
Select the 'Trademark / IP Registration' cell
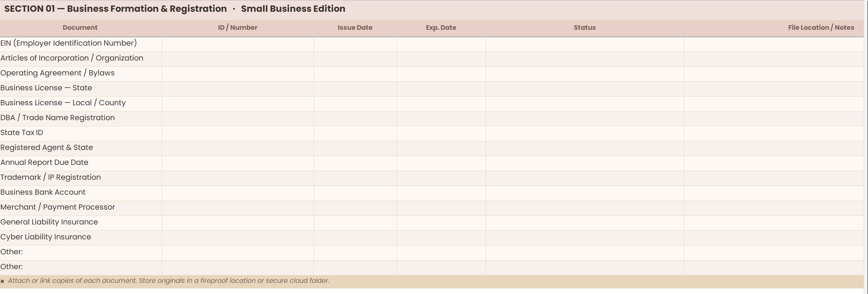pyautogui.click(x=81, y=179)
